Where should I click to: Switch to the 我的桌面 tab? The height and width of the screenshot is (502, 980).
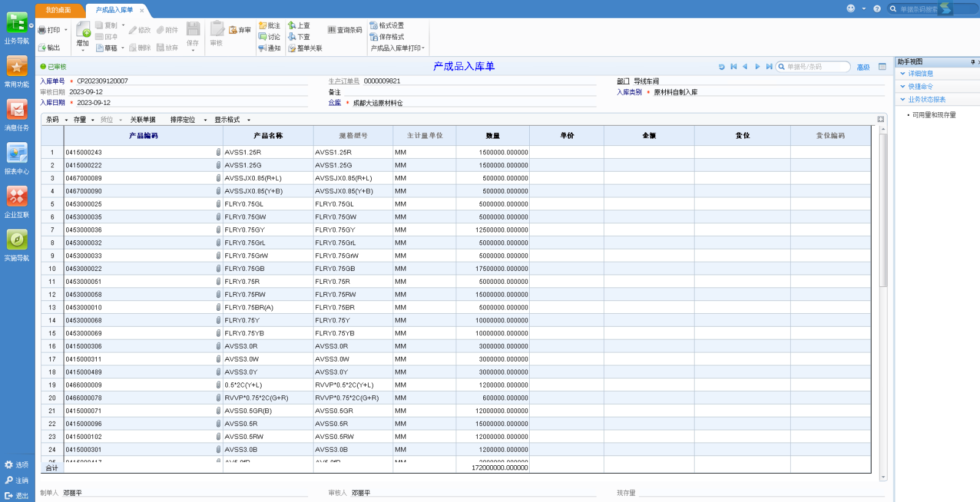tap(58, 10)
